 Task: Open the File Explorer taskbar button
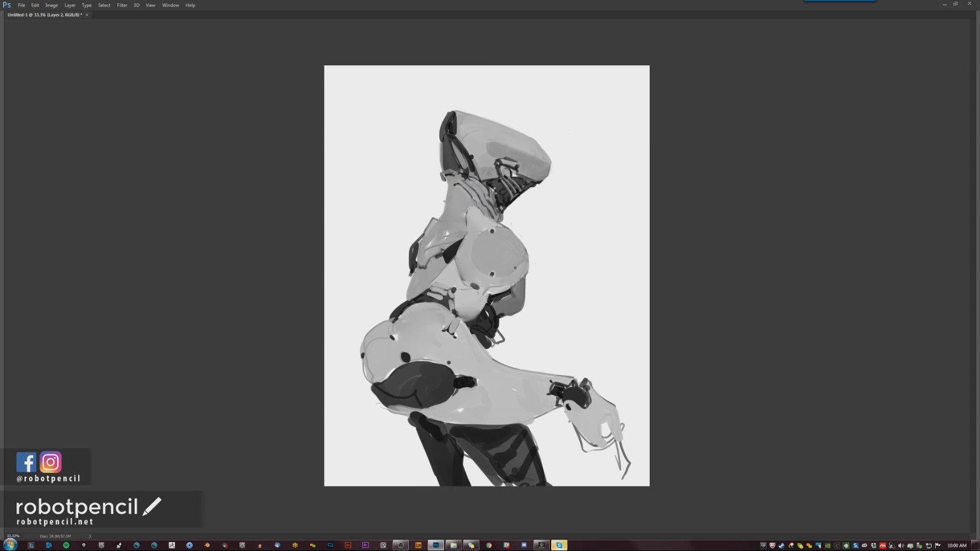click(453, 545)
